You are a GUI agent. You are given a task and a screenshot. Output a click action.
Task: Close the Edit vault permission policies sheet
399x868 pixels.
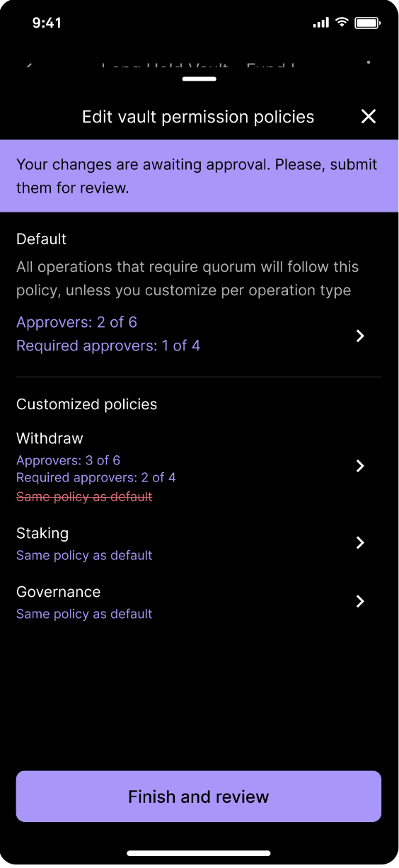(369, 117)
